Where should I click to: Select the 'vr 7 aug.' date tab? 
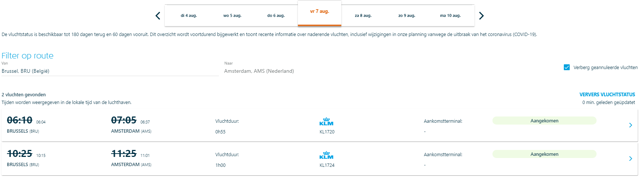pyautogui.click(x=320, y=12)
